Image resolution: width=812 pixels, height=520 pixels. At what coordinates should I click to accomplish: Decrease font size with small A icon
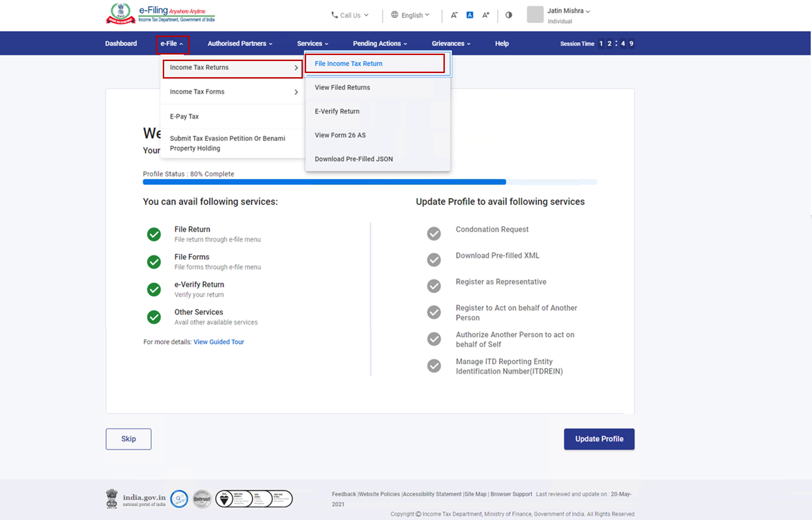(454, 15)
